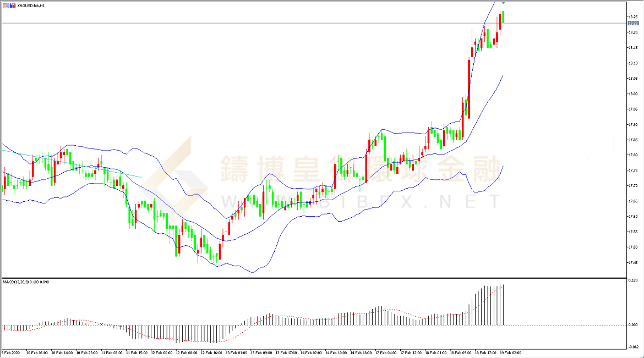Click the 9 Feb 2020 time label
This screenshot has width=644, height=358.
pos(12,353)
